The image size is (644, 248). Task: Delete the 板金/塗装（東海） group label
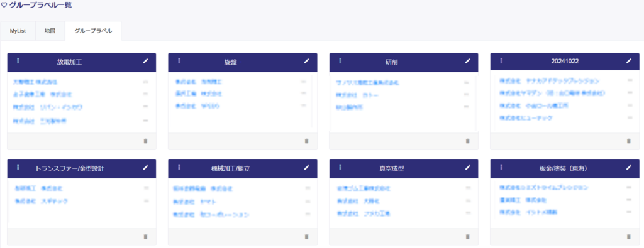(628, 237)
